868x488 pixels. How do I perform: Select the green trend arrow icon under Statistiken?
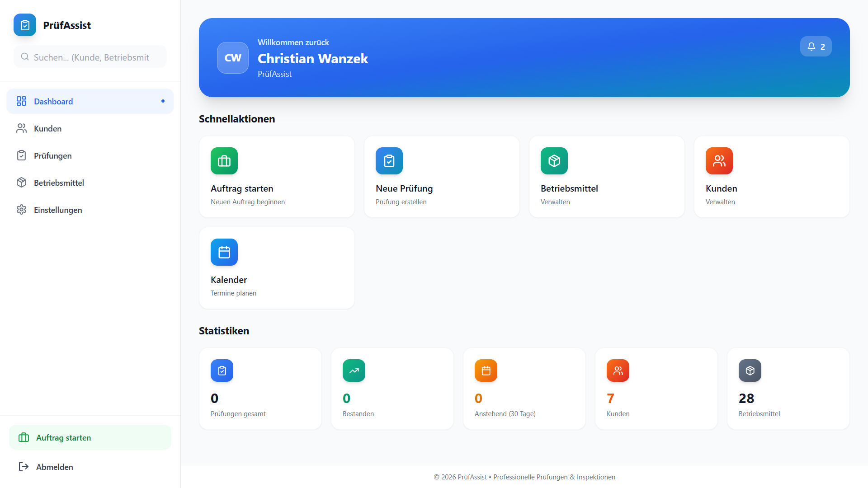click(354, 371)
